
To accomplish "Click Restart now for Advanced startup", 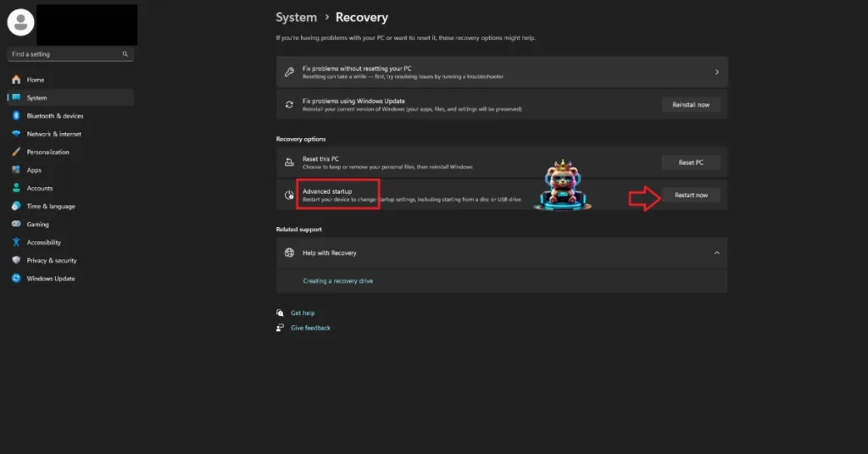I will tap(691, 195).
